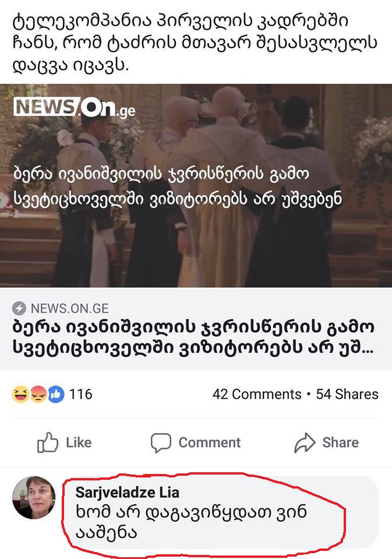This screenshot has height=559, width=392.
Task: Click the Comment button label
Action: 209,443
